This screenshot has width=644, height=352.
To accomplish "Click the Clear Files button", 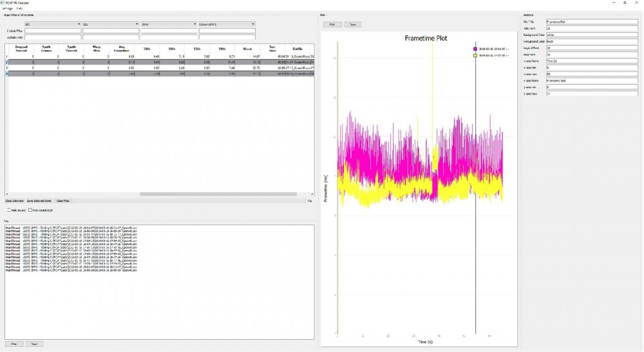I will click(62, 201).
